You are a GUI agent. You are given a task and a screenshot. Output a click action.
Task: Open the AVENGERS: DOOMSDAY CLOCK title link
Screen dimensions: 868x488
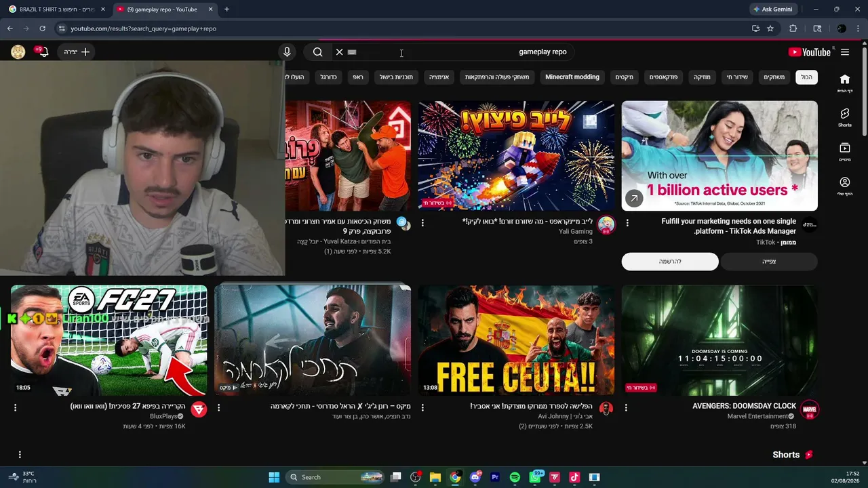tap(744, 406)
